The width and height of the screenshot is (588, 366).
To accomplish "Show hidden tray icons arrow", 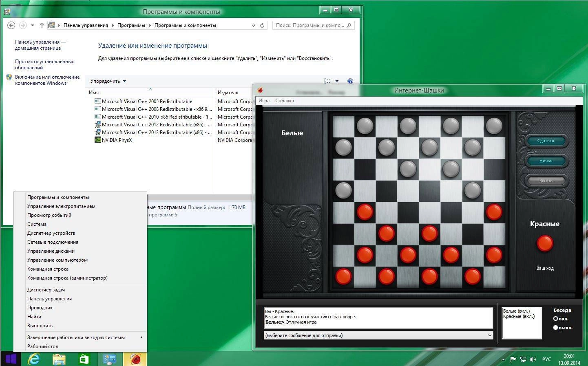I will coord(503,359).
